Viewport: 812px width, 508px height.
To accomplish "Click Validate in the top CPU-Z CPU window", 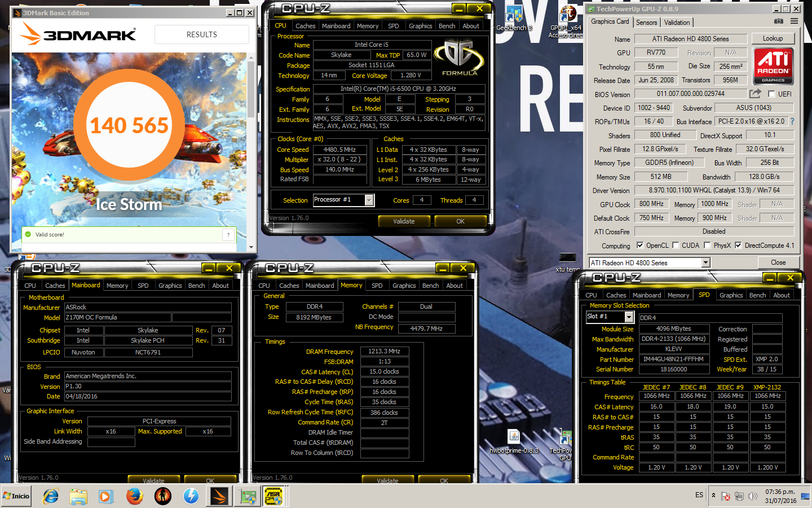I will 404,221.
